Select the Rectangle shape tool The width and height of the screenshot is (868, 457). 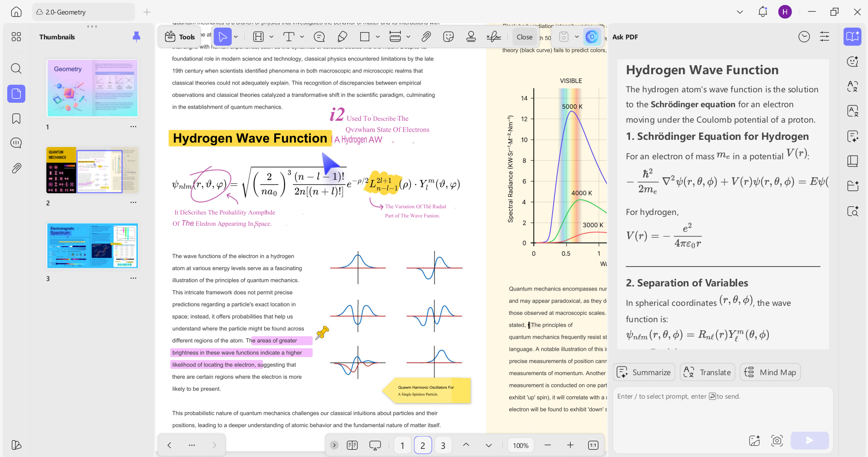point(365,37)
